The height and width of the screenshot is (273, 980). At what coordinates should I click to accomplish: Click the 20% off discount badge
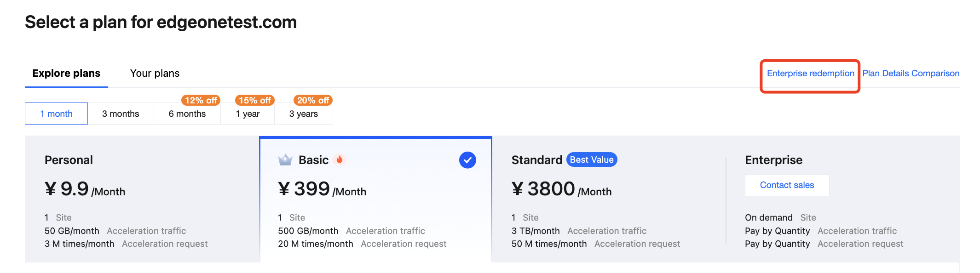click(313, 100)
